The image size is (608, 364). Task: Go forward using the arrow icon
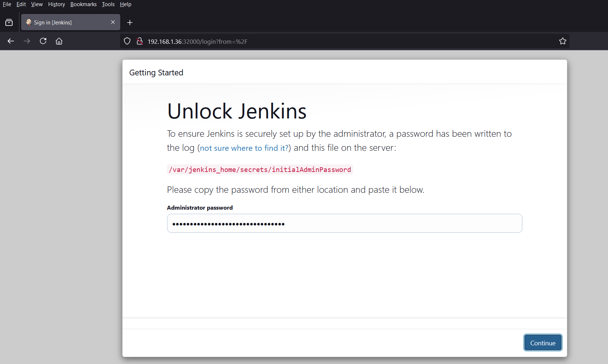tap(27, 41)
